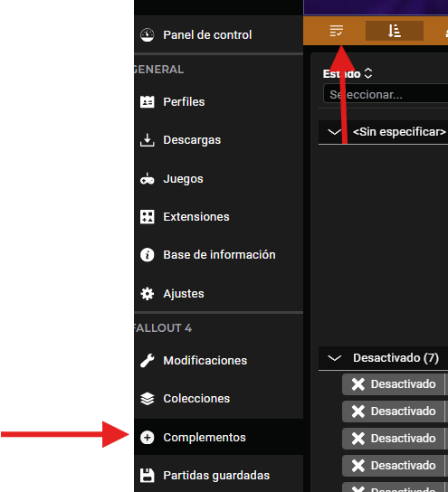The width and height of the screenshot is (448, 492).
Task: Toggle the second Desactivado plugin button
Action: [394, 412]
